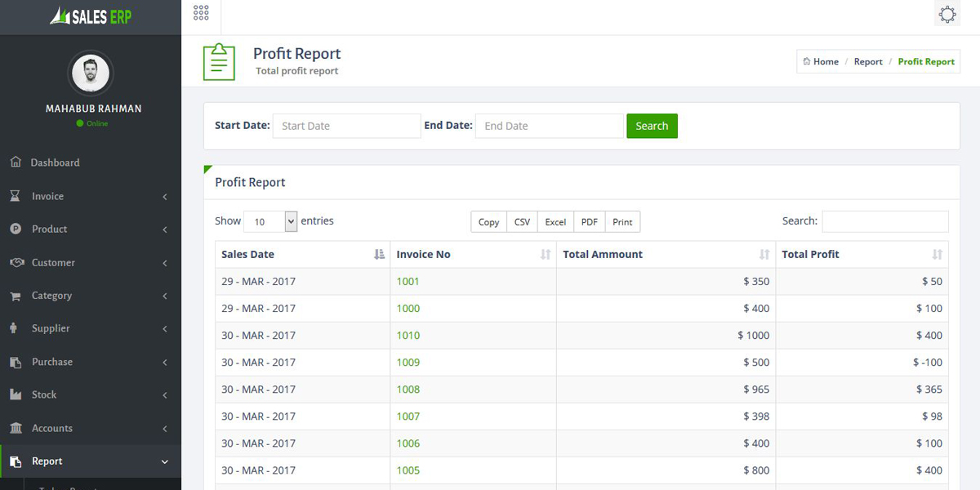Open invoice 1008 link
Viewport: 980px width, 490px height.
408,389
